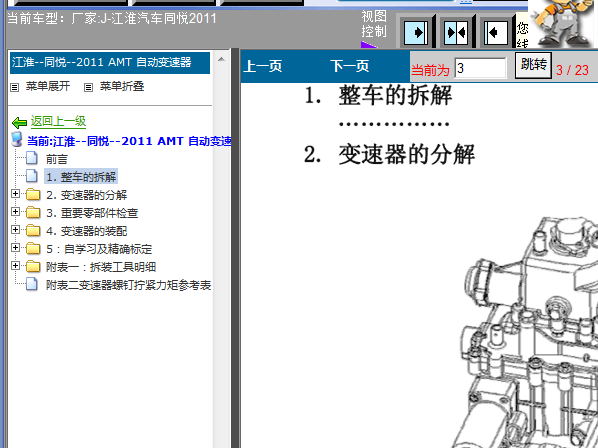Click the green back arrow icon

[x=19, y=122]
